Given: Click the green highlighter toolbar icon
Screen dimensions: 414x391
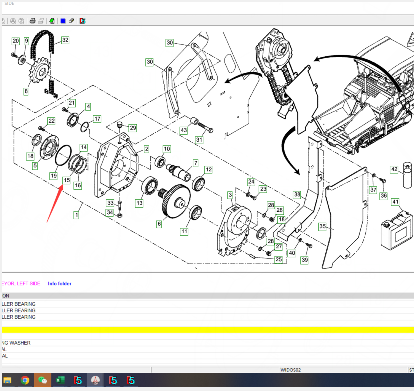Looking at the screenshot, I should [x=52, y=21].
